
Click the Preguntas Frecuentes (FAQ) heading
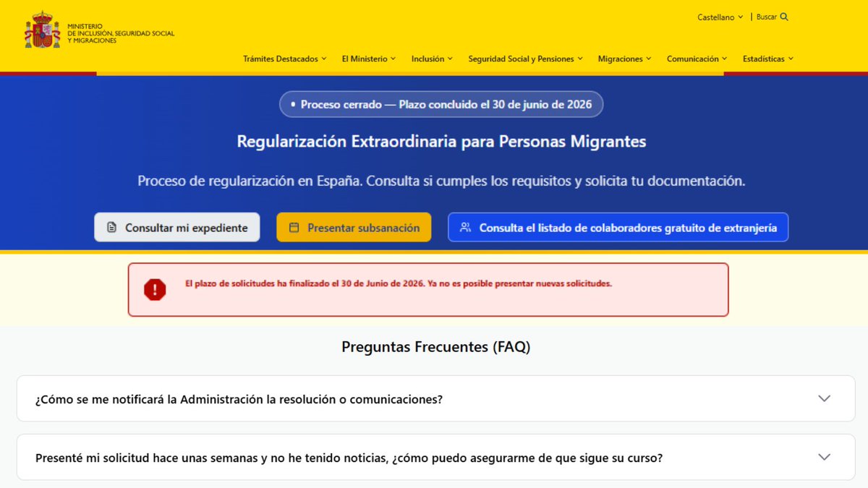coord(435,347)
